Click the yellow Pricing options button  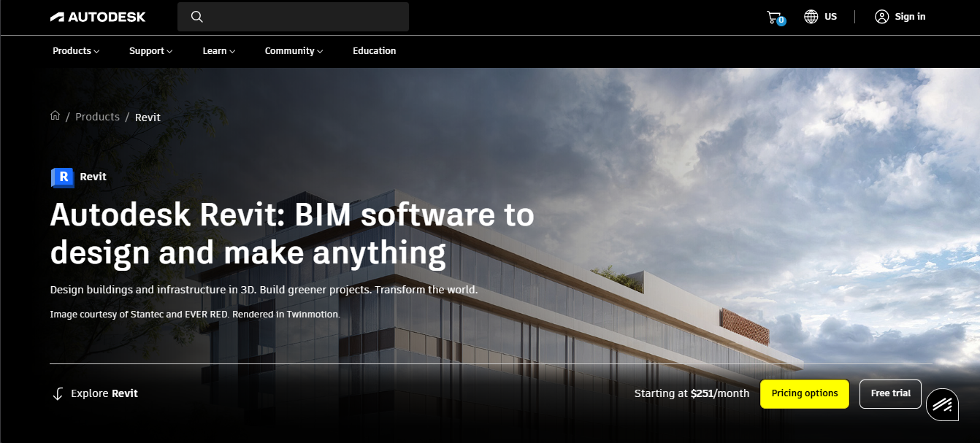805,393
